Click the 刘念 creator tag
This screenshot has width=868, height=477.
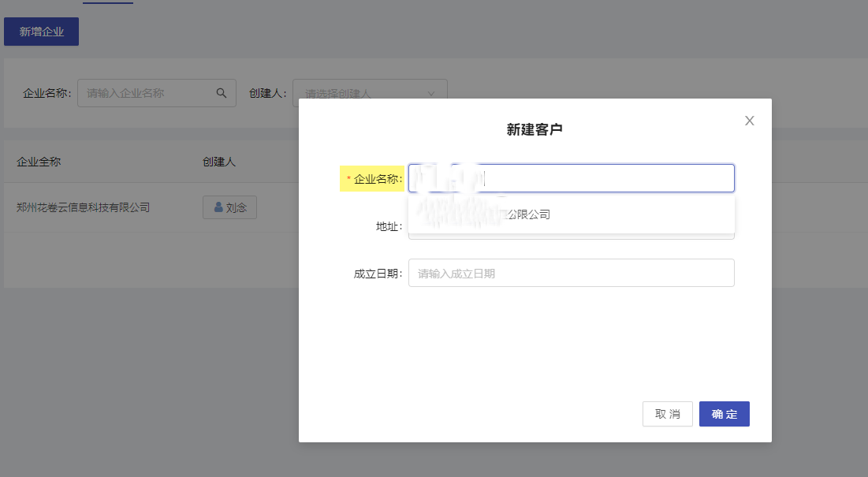coord(229,207)
